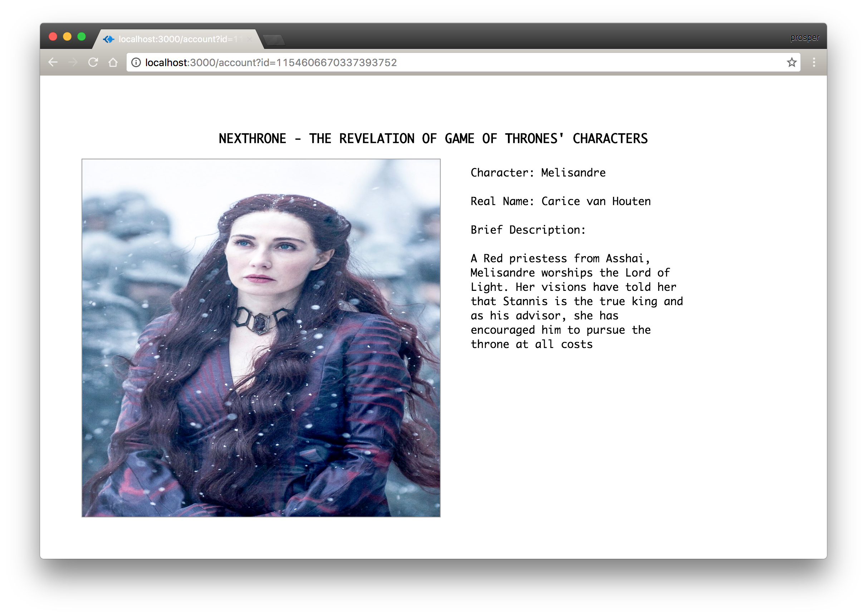Click the green zoom traffic light button
867x616 pixels.
(x=81, y=36)
